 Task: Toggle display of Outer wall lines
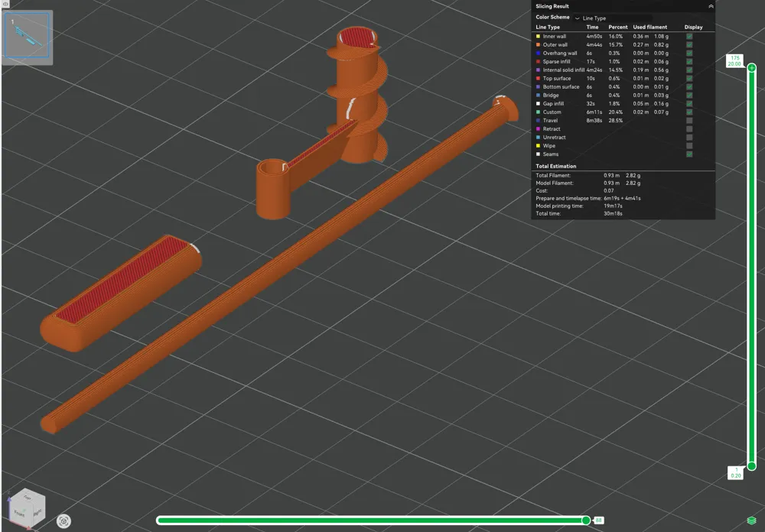[x=689, y=44]
